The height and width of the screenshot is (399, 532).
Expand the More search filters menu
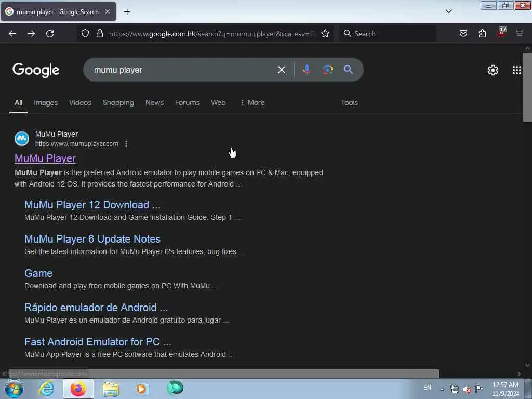(252, 102)
